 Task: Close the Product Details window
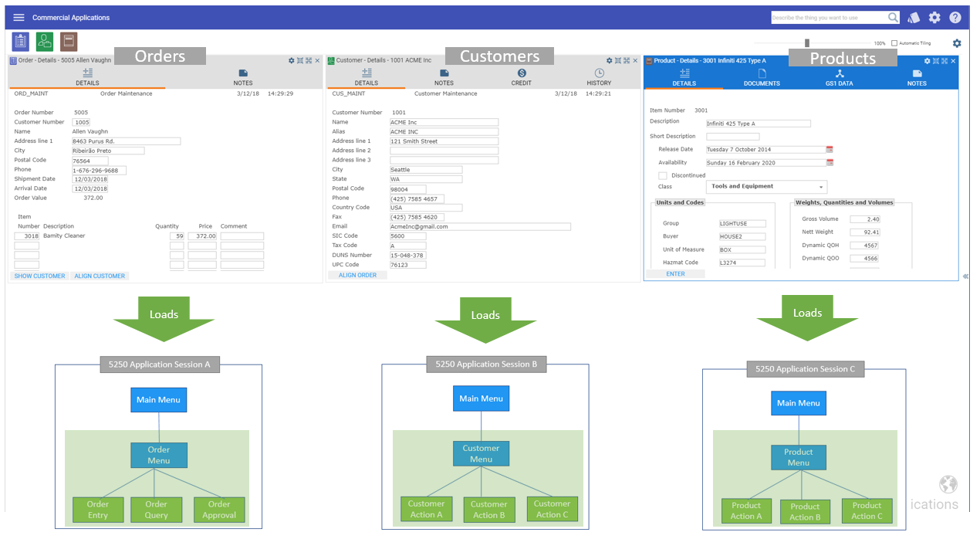953,60
